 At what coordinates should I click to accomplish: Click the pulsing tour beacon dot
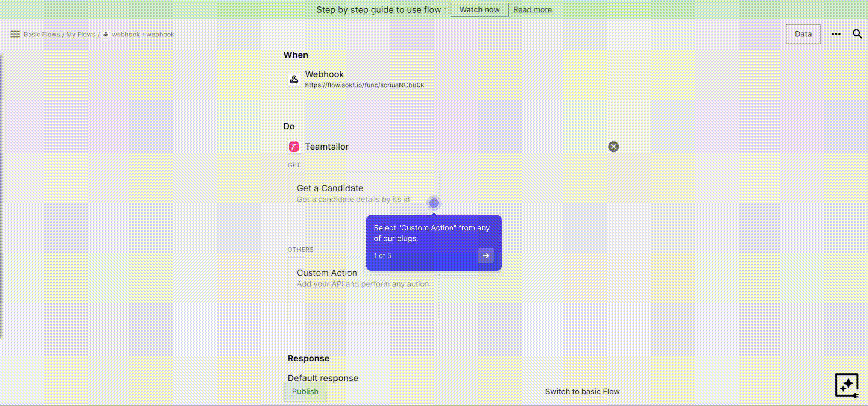point(434,203)
